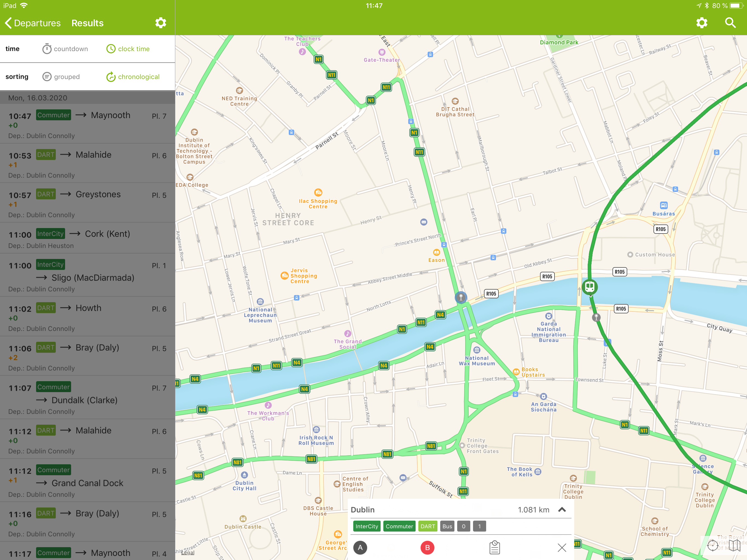
Task: Tap Jervis Shopping Centre icon
Action: coord(284,276)
